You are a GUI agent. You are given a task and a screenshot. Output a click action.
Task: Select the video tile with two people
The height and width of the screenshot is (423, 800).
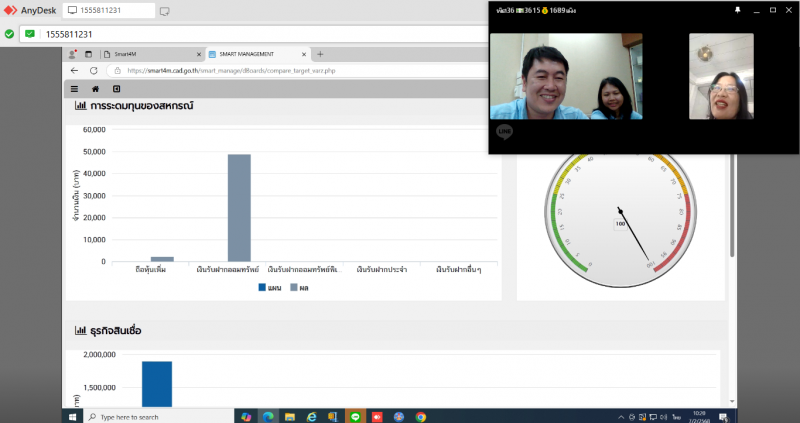tap(566, 77)
